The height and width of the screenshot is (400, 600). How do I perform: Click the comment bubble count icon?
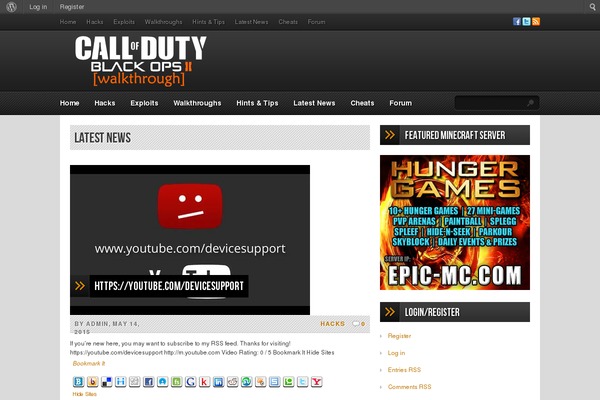point(359,324)
